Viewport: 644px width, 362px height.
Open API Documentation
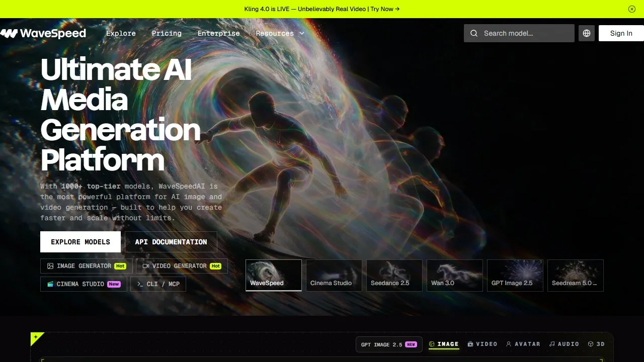171,242
